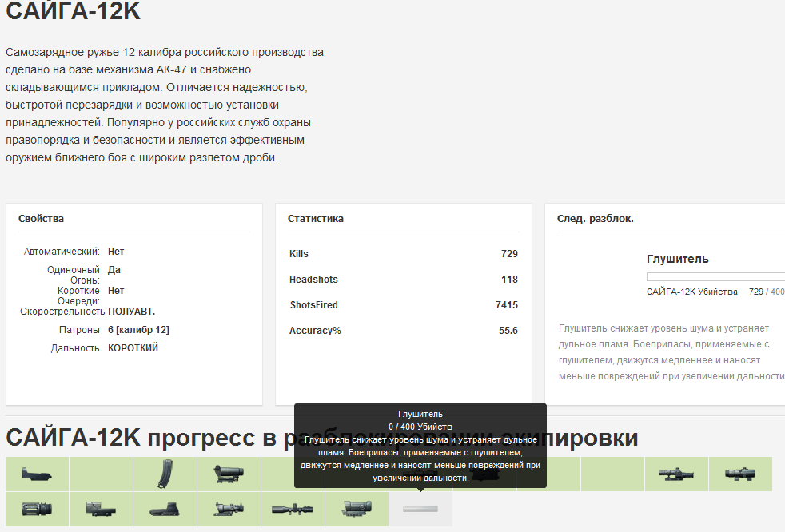Click the Accuracy% statistic label

[x=315, y=331]
